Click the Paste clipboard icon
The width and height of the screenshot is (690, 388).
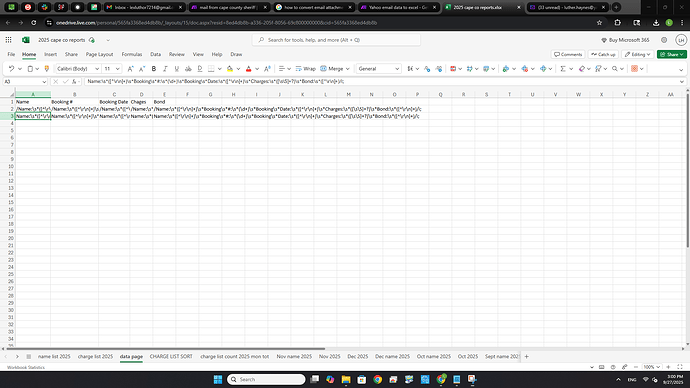point(30,69)
